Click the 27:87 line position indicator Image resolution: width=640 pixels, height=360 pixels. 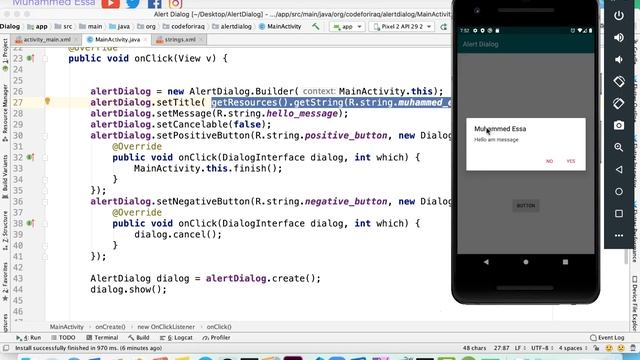point(501,348)
